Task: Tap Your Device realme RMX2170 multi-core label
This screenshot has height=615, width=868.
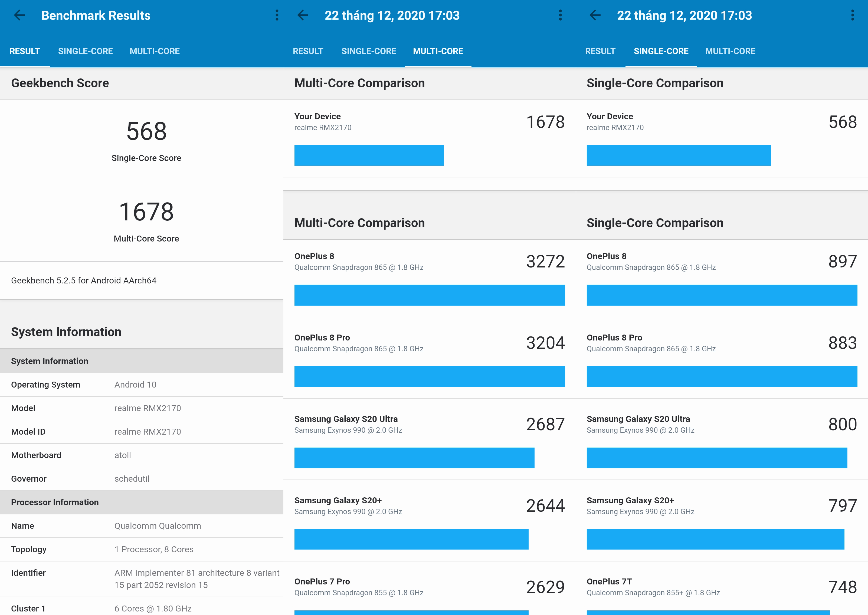Action: (323, 121)
